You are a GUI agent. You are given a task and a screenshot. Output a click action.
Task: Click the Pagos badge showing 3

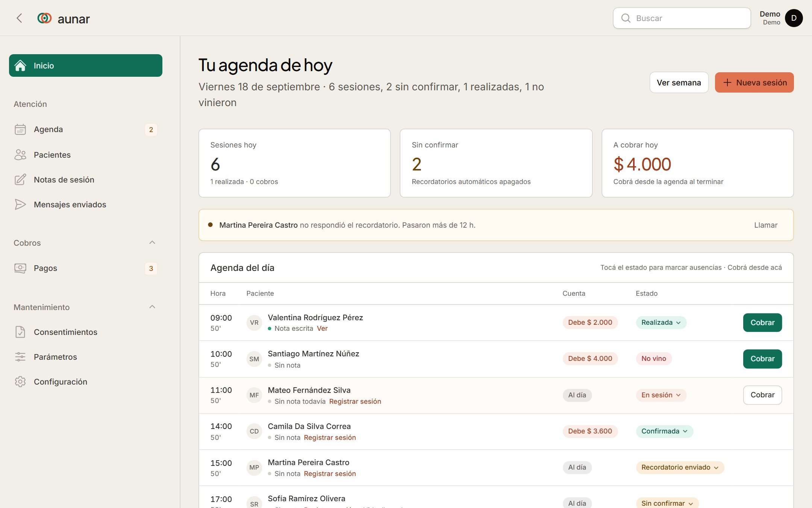coord(151,268)
